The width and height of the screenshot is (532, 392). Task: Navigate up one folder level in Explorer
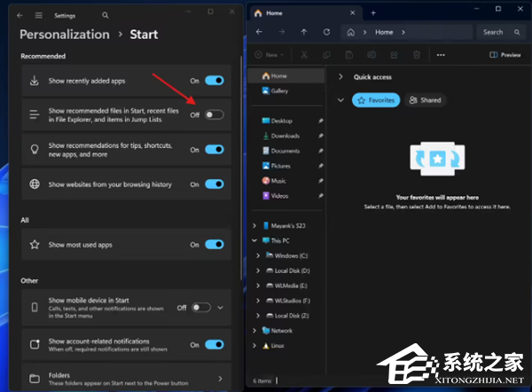coord(304,32)
